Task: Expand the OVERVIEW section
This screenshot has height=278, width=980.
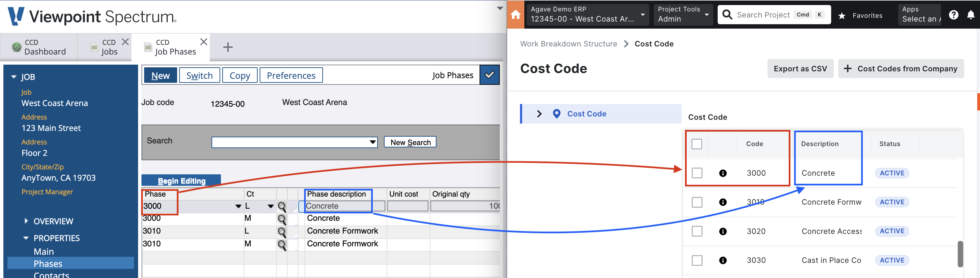Action: pyautogui.click(x=26, y=221)
